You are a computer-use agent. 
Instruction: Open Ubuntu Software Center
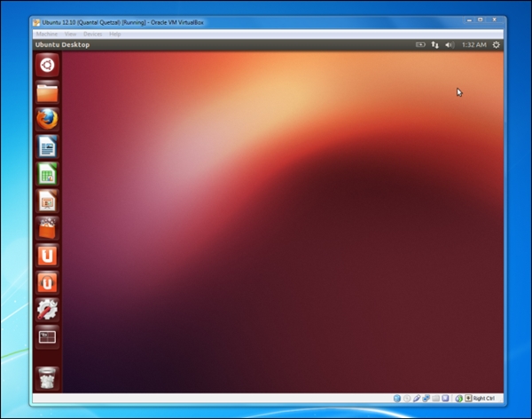47,228
